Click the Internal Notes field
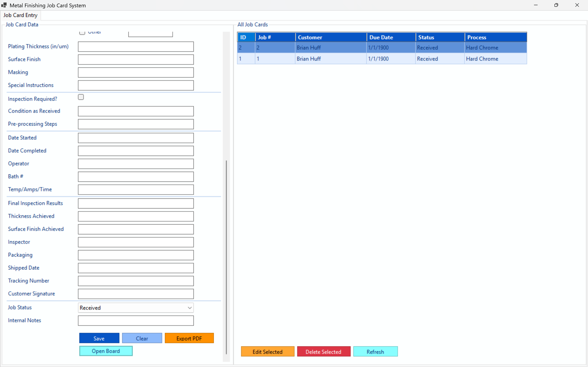The width and height of the screenshot is (588, 367). 136,320
